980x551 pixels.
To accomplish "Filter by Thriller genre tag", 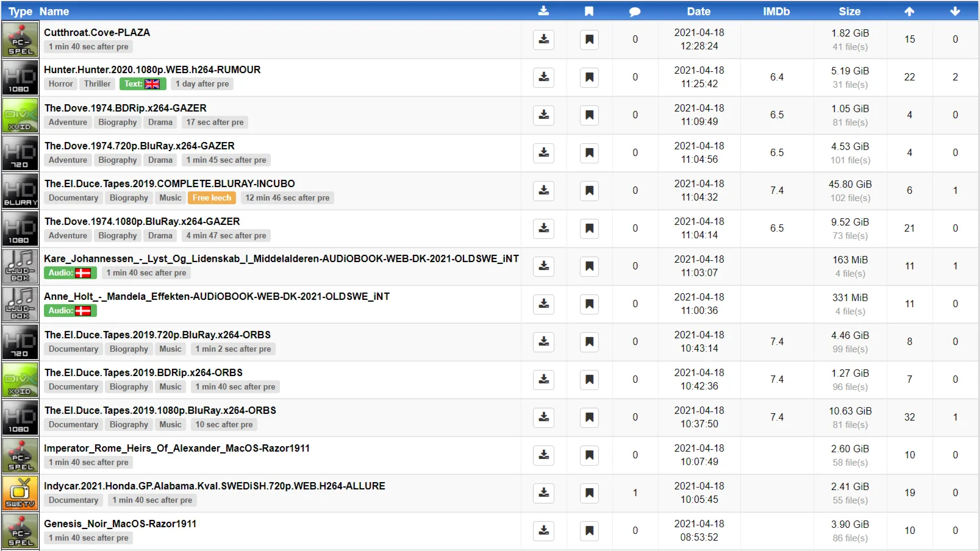I will pyautogui.click(x=98, y=84).
